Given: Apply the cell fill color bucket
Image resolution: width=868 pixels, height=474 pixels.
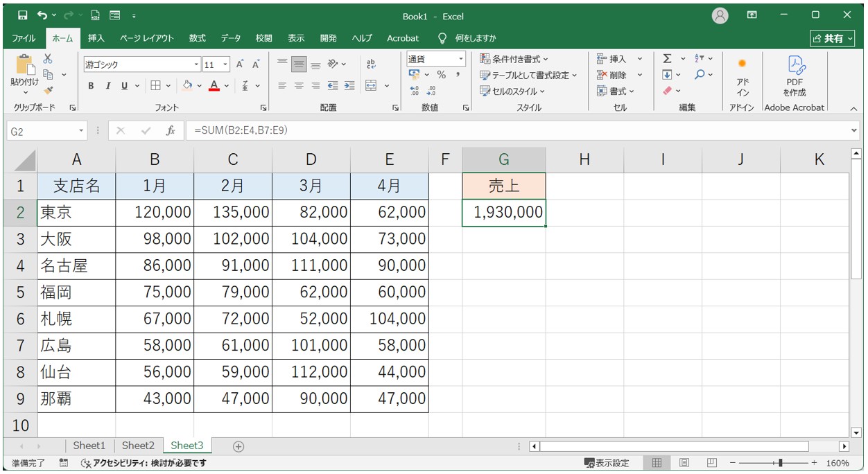Looking at the screenshot, I should [x=186, y=86].
